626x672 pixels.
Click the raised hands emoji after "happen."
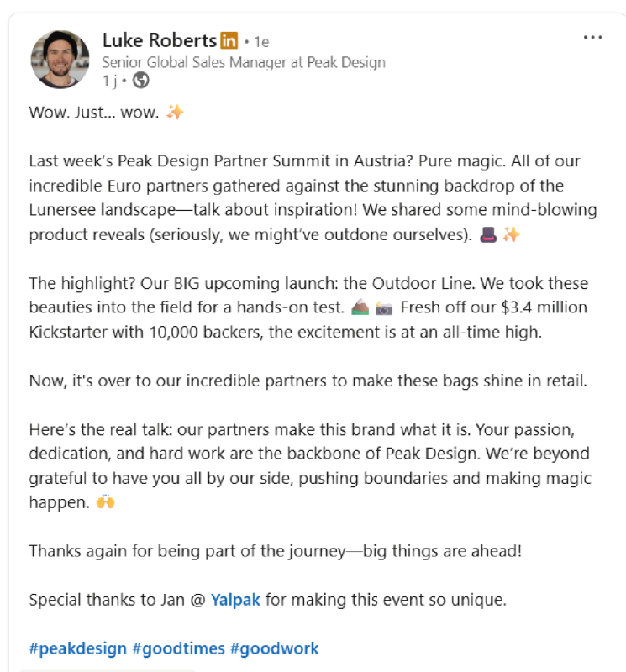[x=105, y=502]
